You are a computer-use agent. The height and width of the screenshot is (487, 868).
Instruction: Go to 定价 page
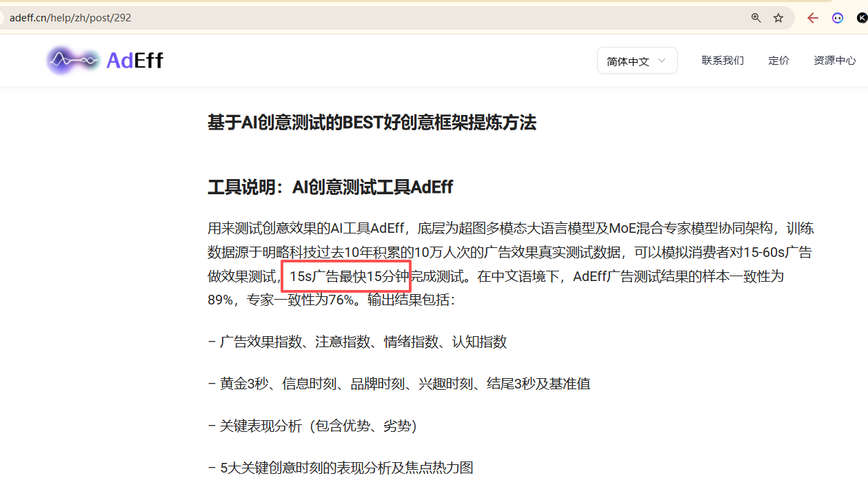779,61
